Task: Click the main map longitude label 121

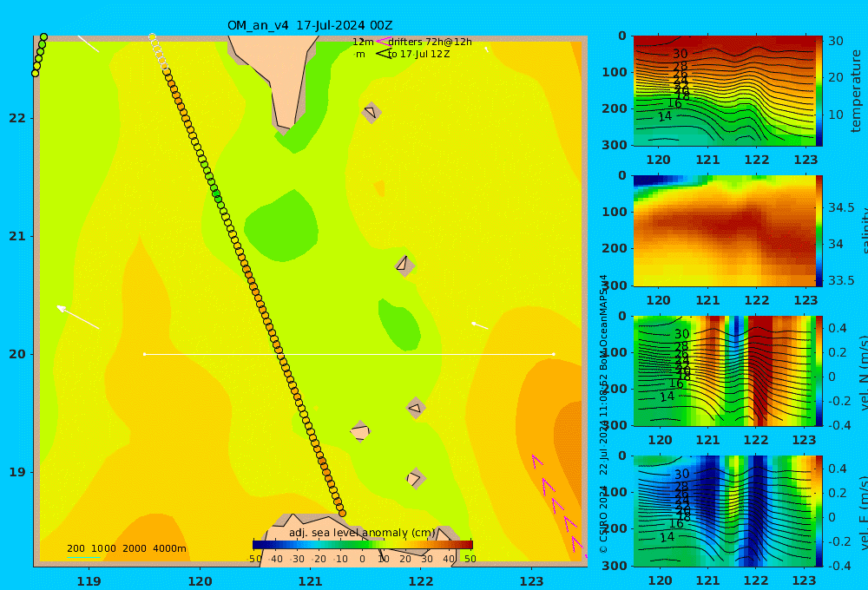Action: (x=310, y=581)
